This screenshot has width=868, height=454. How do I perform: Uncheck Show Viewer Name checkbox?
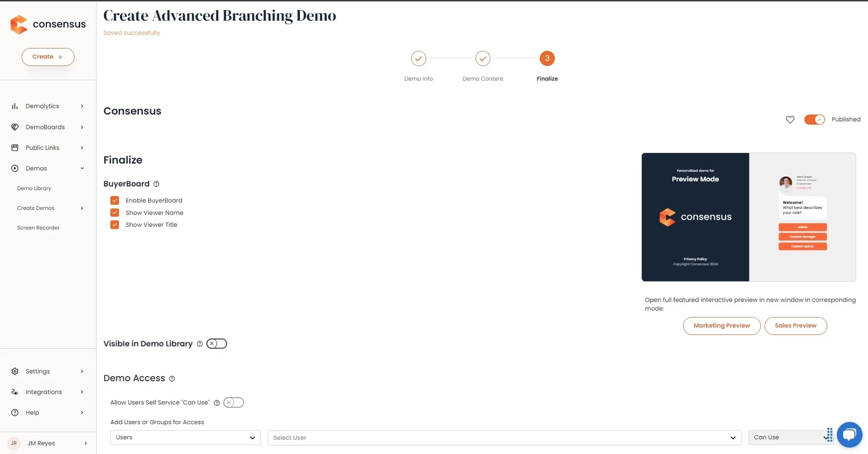[115, 213]
